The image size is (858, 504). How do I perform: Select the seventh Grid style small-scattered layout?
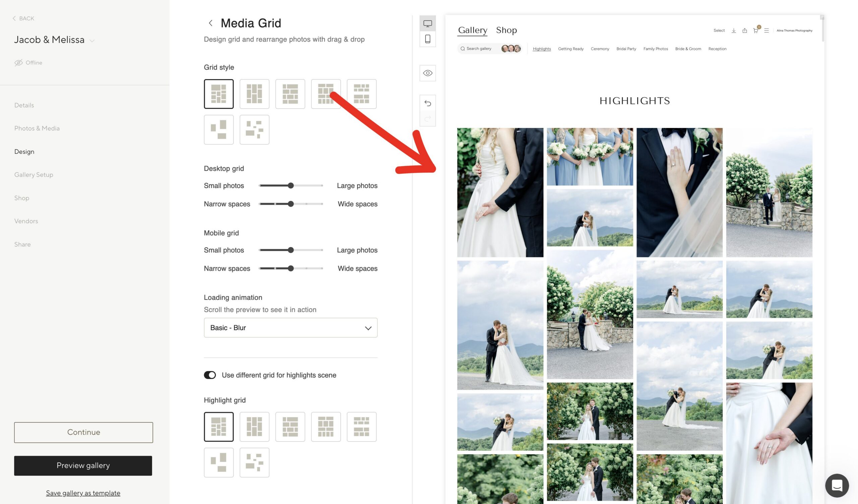tap(254, 130)
